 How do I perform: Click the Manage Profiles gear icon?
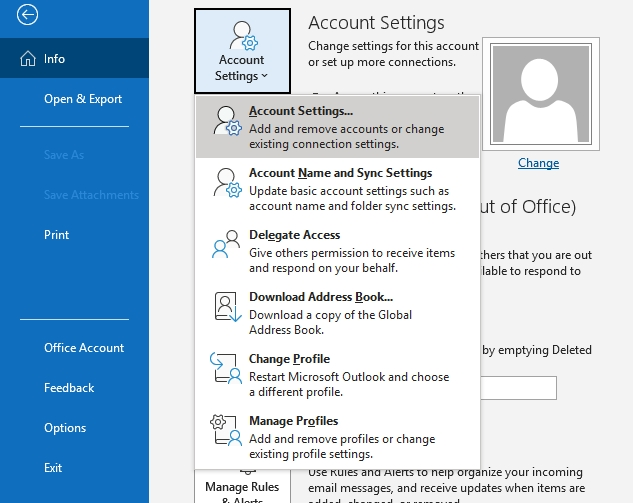[x=226, y=430]
